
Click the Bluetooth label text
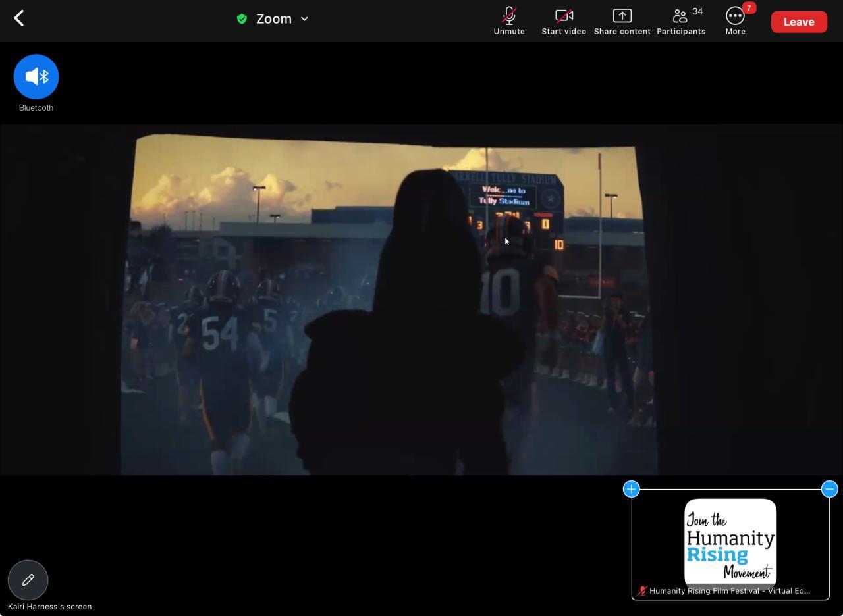pyautogui.click(x=36, y=108)
